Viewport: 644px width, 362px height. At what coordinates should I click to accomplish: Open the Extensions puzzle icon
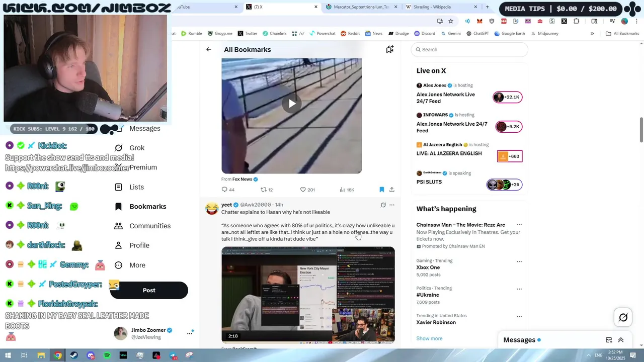tap(577, 21)
